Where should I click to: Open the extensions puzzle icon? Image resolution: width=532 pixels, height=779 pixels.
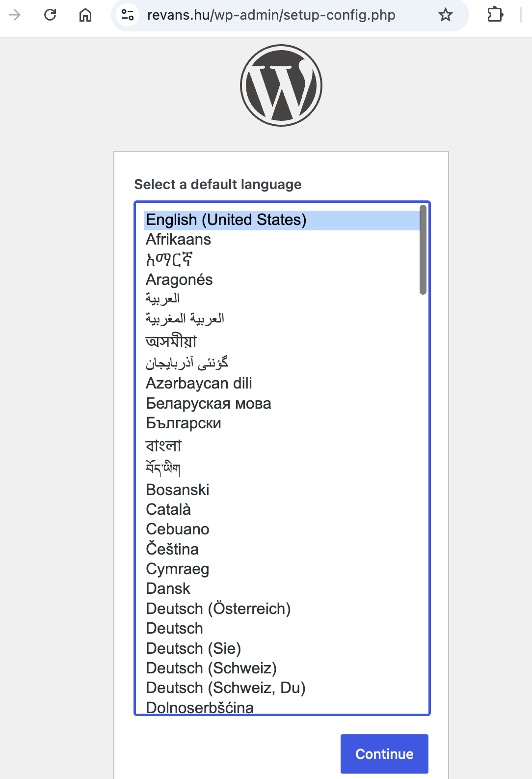[x=495, y=15]
